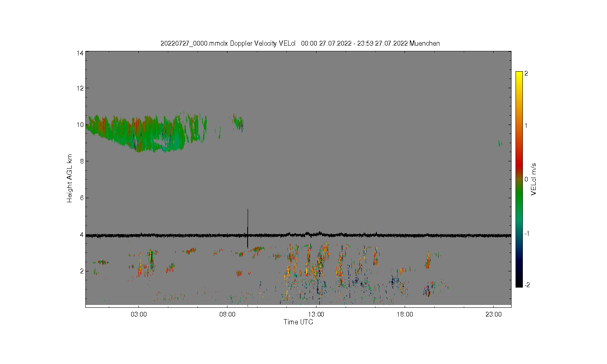The height and width of the screenshot is (364, 607).
Task: Click the black vertical spike near 09:00
Action: pyautogui.click(x=248, y=229)
